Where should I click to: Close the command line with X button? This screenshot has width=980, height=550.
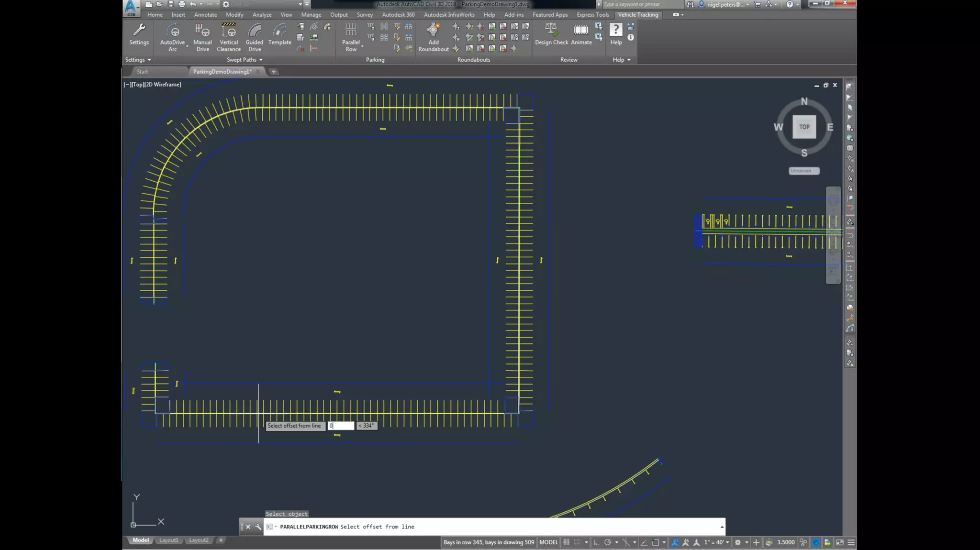coord(248,527)
